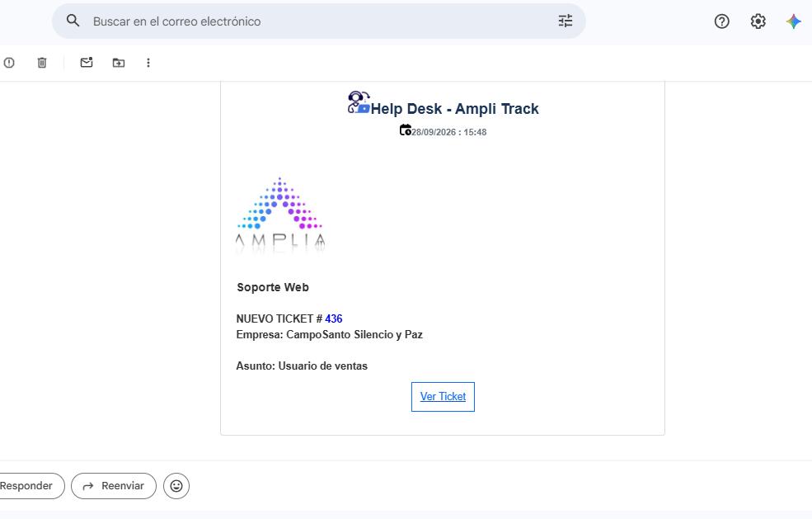Open the Help question mark icon
812x519 pixels.
(x=722, y=21)
